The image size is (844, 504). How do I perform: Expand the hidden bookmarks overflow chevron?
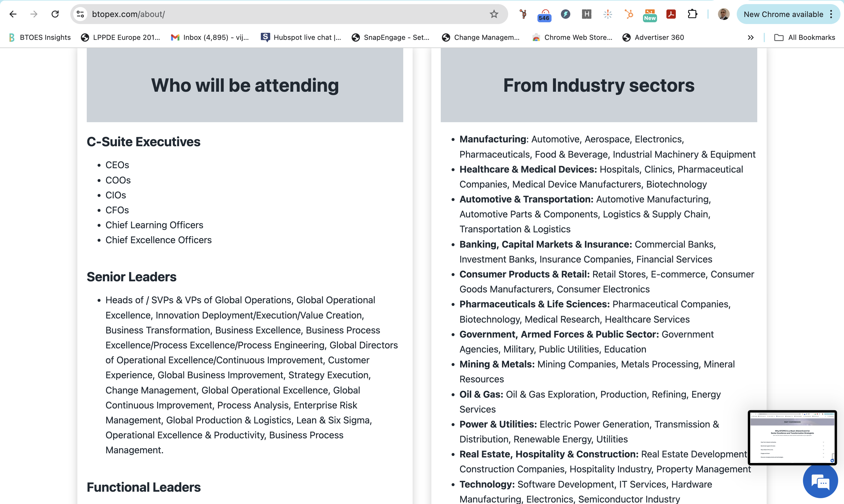coord(751,37)
